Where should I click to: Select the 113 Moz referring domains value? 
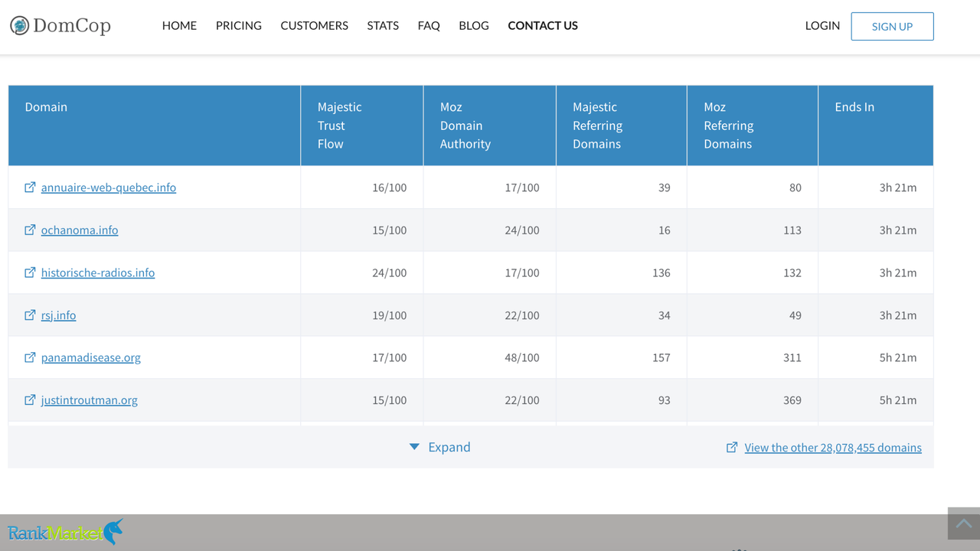[x=792, y=230]
